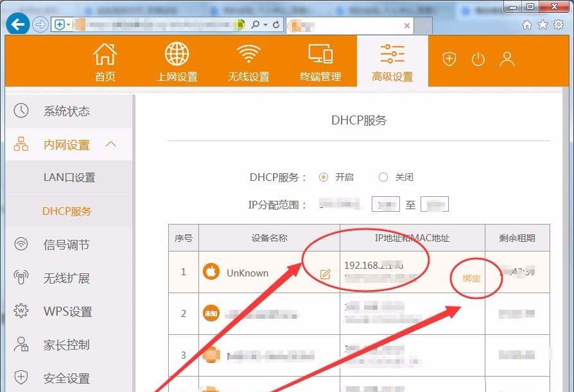Open the user account icon

507,59
